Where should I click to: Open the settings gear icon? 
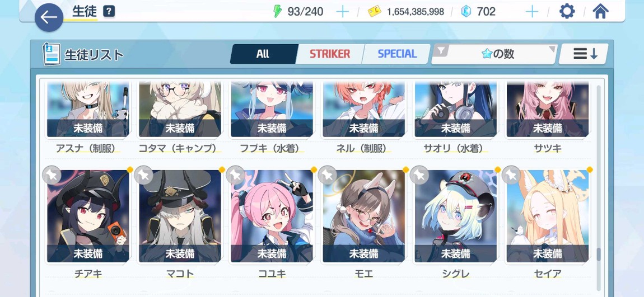click(x=567, y=12)
